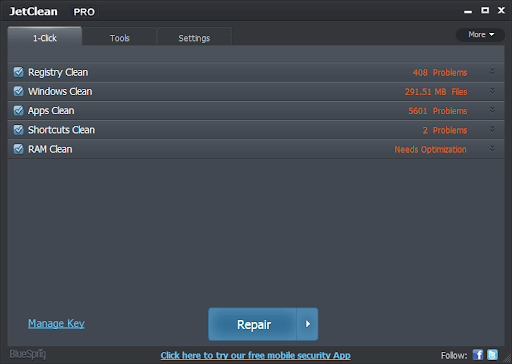
Task: Maximize the JetClean window
Action: pyautogui.click(x=485, y=10)
